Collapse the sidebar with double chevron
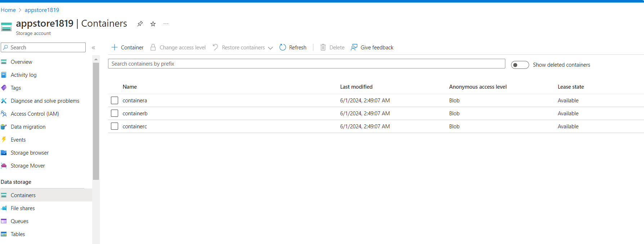The image size is (644, 244). point(94,48)
